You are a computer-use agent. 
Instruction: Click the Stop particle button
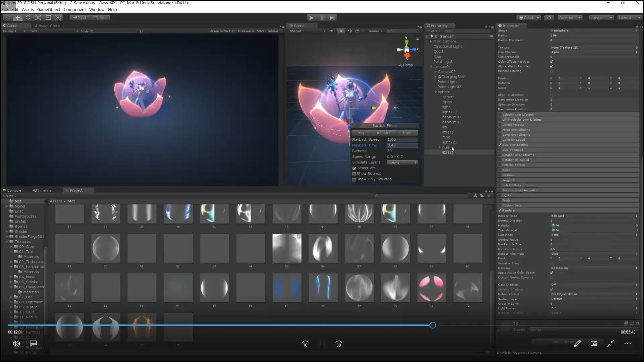tap(407, 133)
